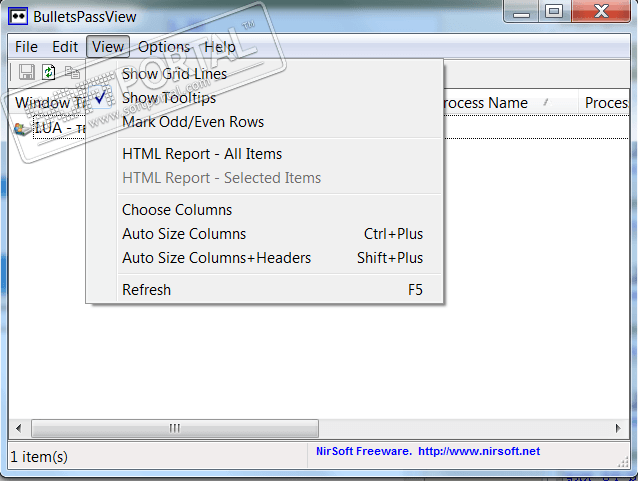Select Refresh in the View menu
This screenshot has height=481, width=638.
pos(146,290)
